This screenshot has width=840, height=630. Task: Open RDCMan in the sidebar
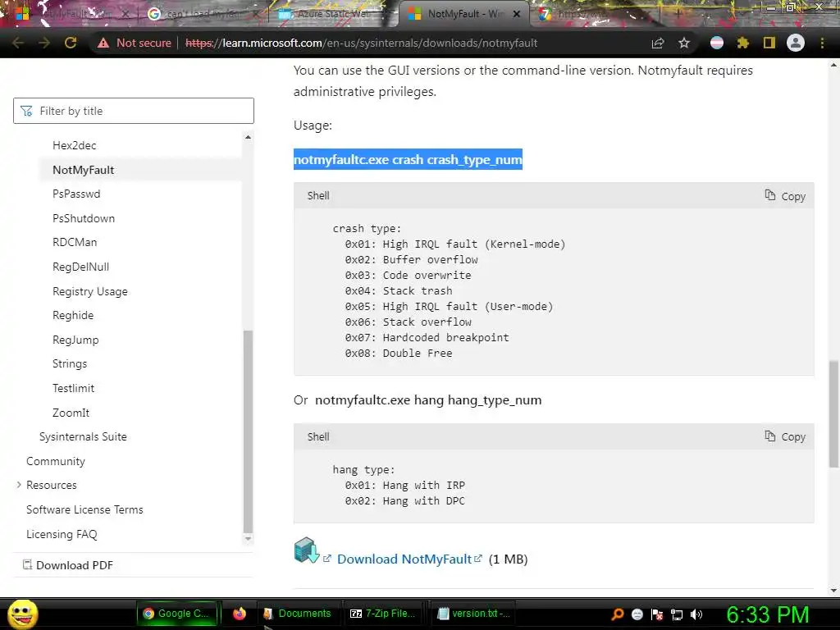tap(75, 242)
